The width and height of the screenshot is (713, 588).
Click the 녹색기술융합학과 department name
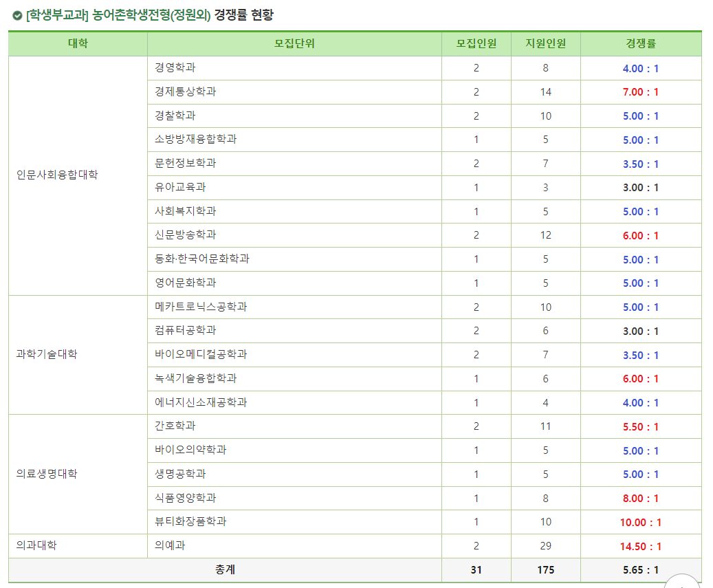(196, 378)
